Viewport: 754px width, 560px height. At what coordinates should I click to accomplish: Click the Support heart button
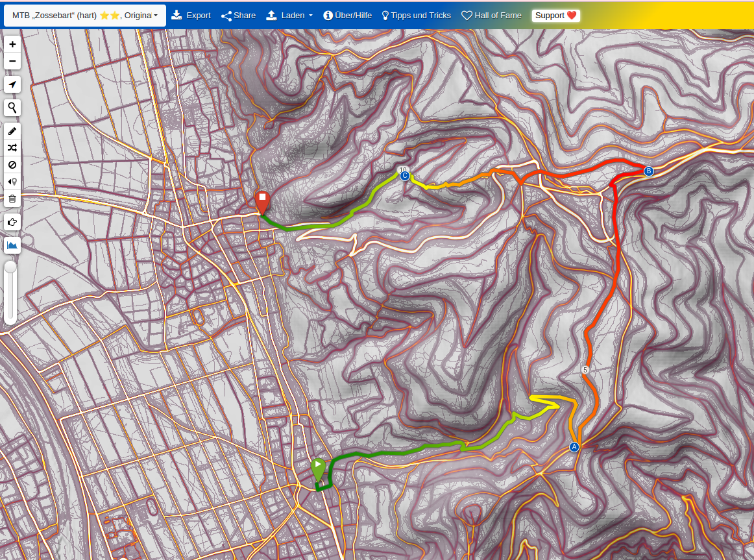[x=555, y=16]
